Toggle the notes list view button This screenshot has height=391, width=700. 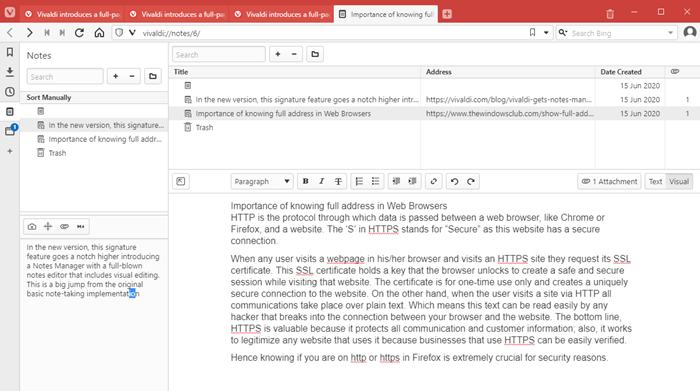click(x=180, y=181)
